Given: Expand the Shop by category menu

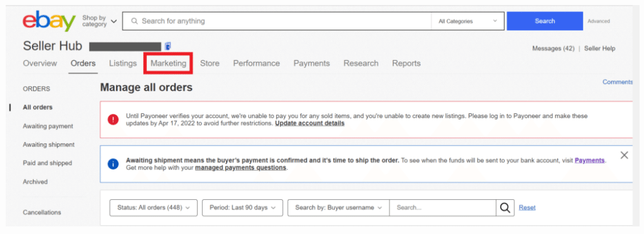Looking at the screenshot, I should (x=99, y=21).
